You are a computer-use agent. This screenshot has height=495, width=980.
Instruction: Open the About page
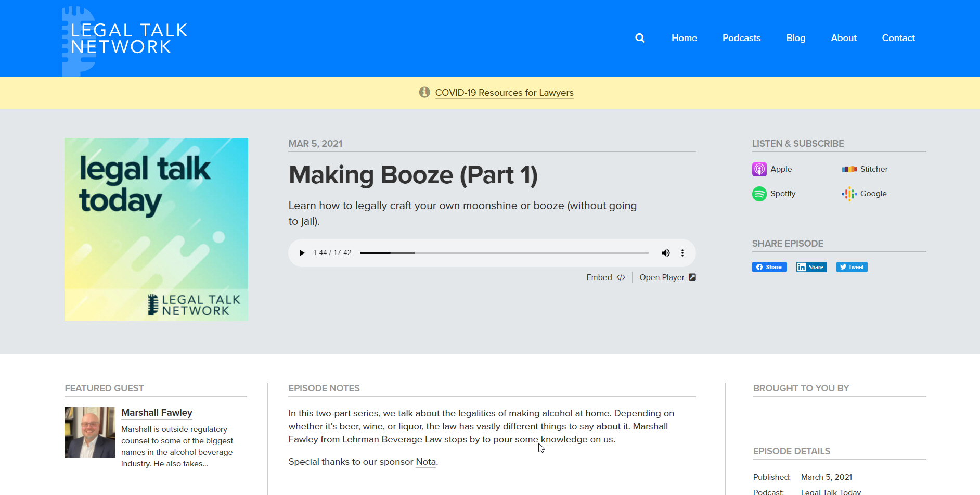tap(844, 38)
